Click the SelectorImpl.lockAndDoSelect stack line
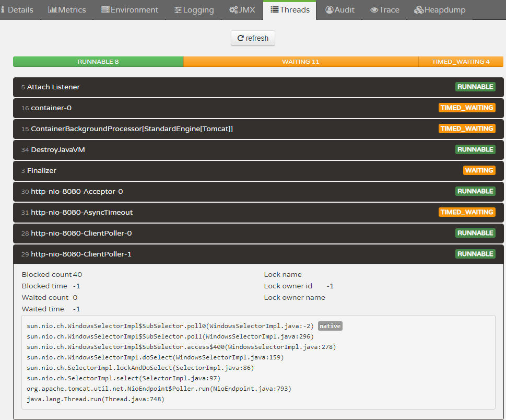 140,368
